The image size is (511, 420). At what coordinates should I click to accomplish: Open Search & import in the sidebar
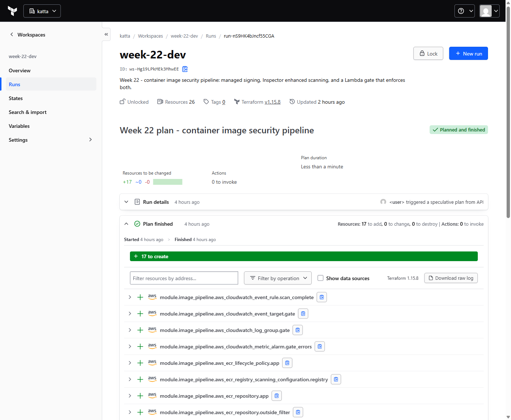click(51, 112)
